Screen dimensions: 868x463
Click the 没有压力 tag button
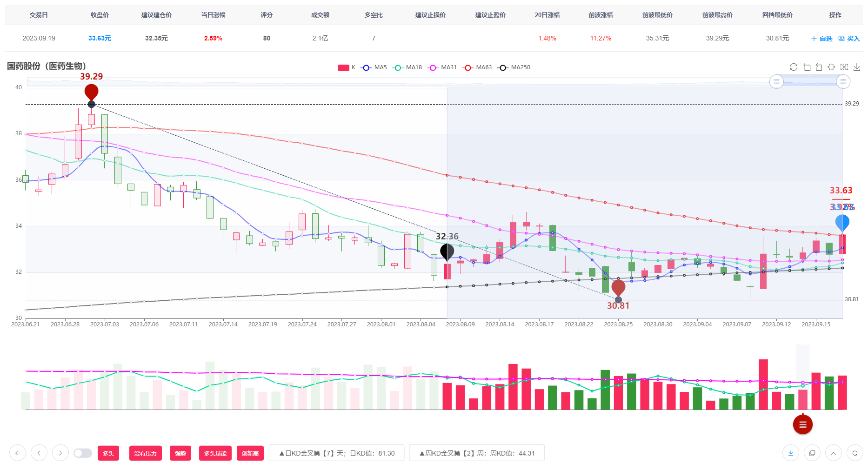tap(146, 453)
